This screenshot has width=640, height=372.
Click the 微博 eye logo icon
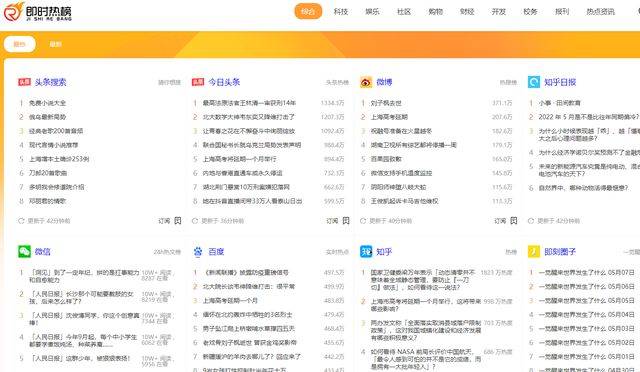coord(366,82)
